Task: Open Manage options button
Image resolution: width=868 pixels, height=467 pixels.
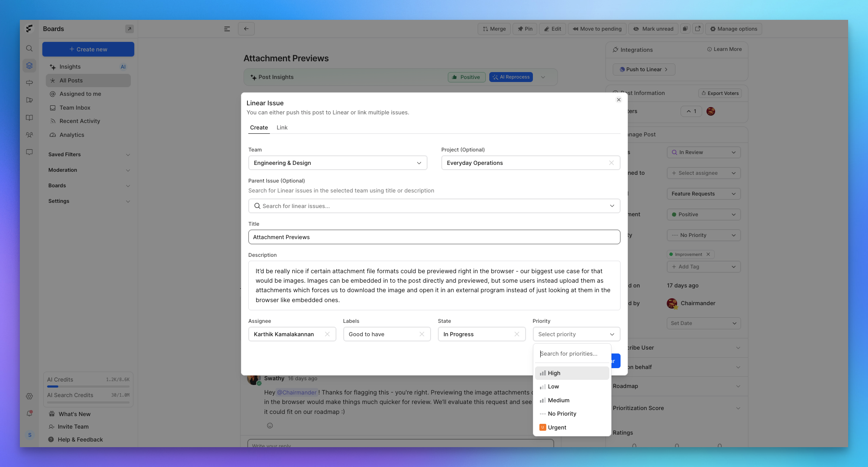Action: pyautogui.click(x=734, y=29)
